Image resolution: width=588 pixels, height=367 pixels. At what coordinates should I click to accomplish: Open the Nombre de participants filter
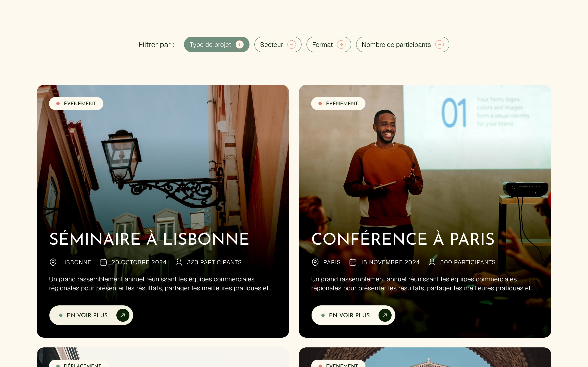[x=402, y=44]
